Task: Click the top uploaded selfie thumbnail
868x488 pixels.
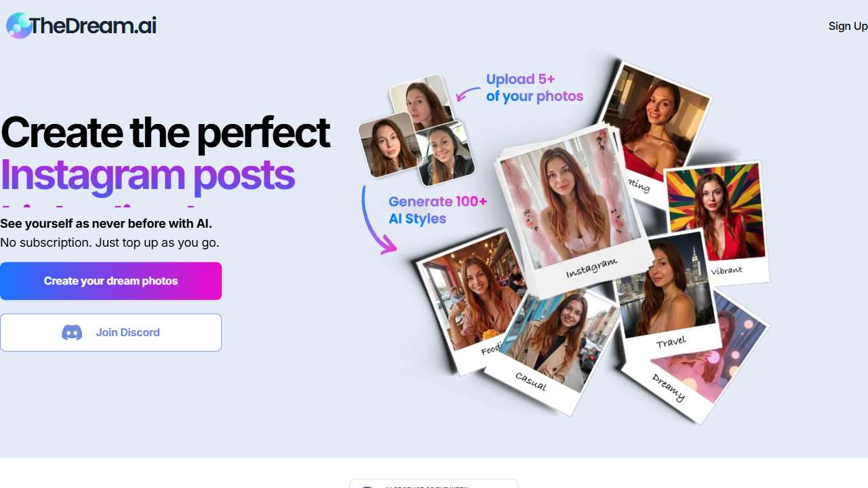Action: point(422,102)
